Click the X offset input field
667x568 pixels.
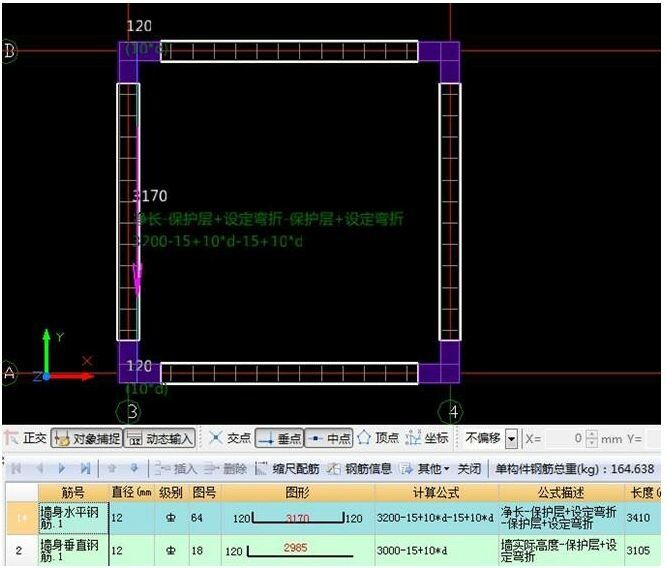(564, 438)
